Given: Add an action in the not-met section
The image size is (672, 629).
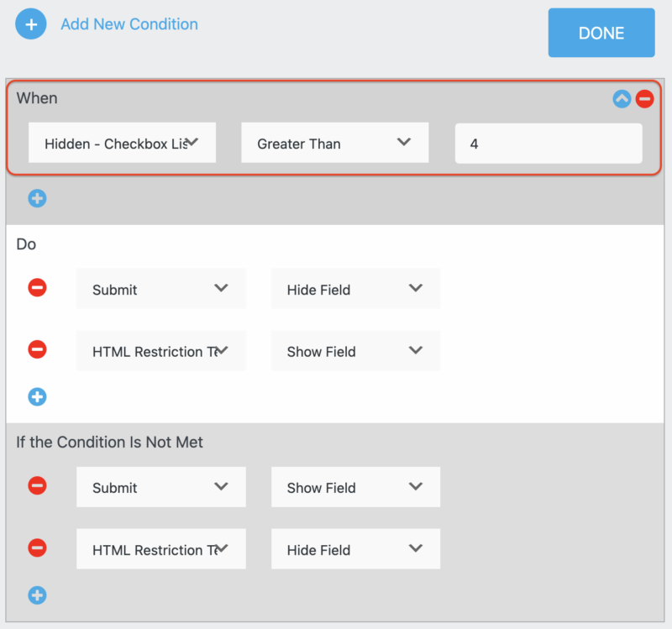Looking at the screenshot, I should (37, 595).
